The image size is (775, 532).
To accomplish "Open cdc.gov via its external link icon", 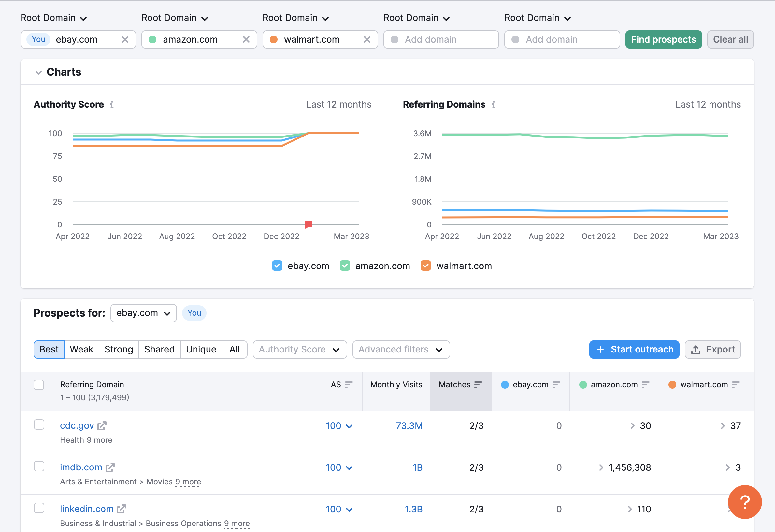I will 102,425.
